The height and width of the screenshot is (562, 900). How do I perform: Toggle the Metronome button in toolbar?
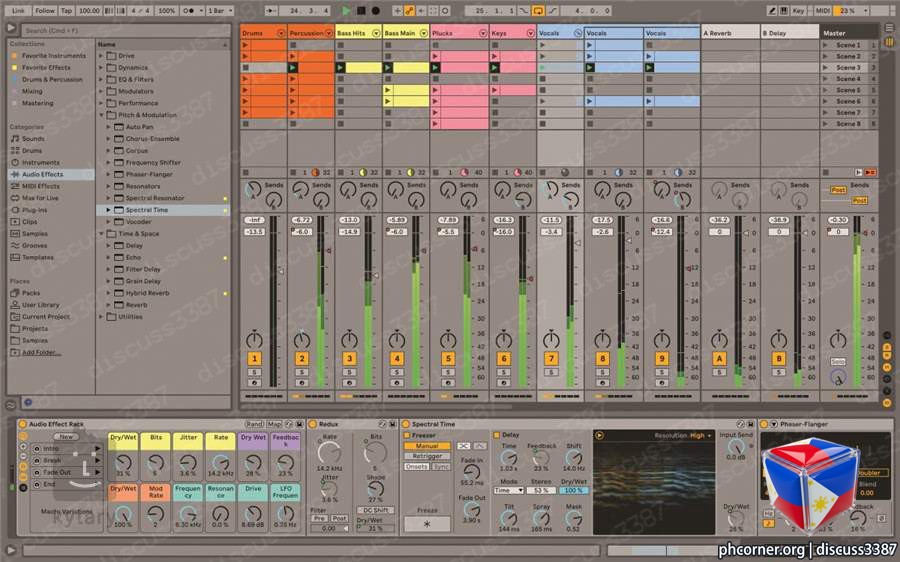(x=189, y=10)
